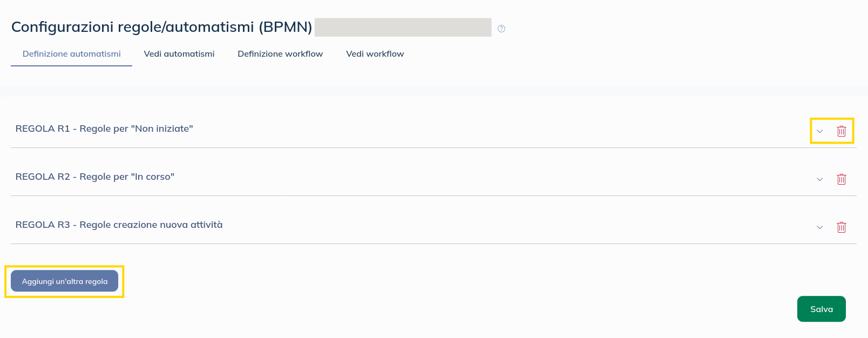Screen dimensions: 868x338
Task: Expand rule R3 with its chevron
Action: tap(819, 227)
